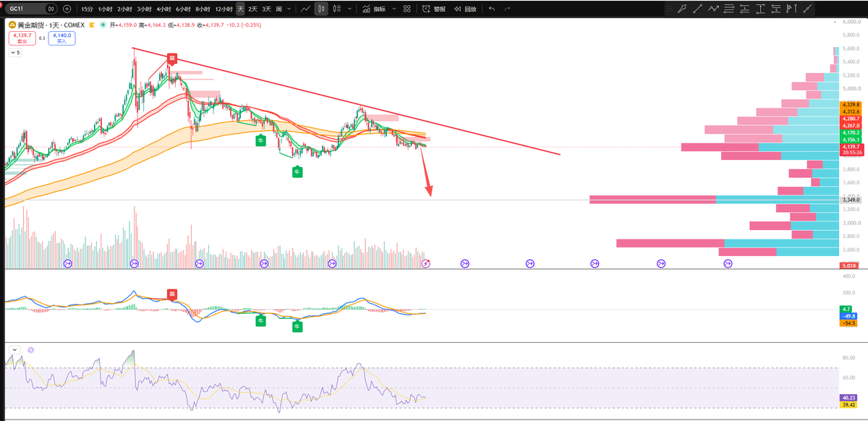Select the 3小时 timeframe

(144, 9)
